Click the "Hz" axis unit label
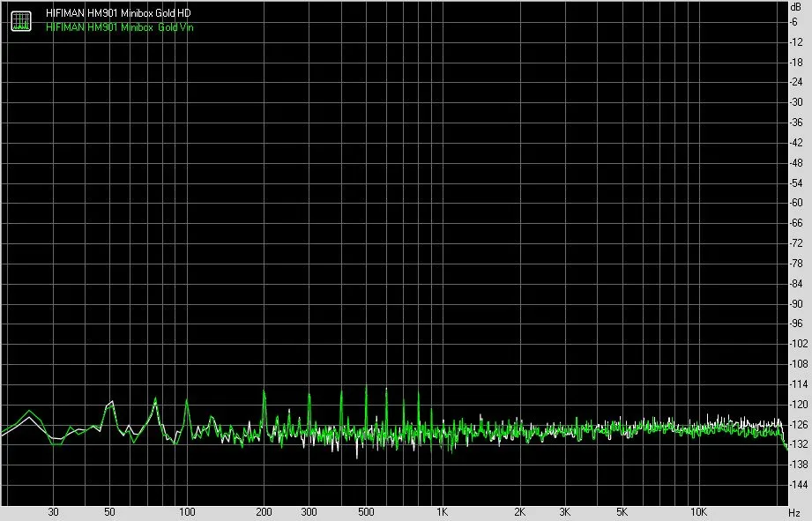The height and width of the screenshot is (521, 812). (x=795, y=513)
